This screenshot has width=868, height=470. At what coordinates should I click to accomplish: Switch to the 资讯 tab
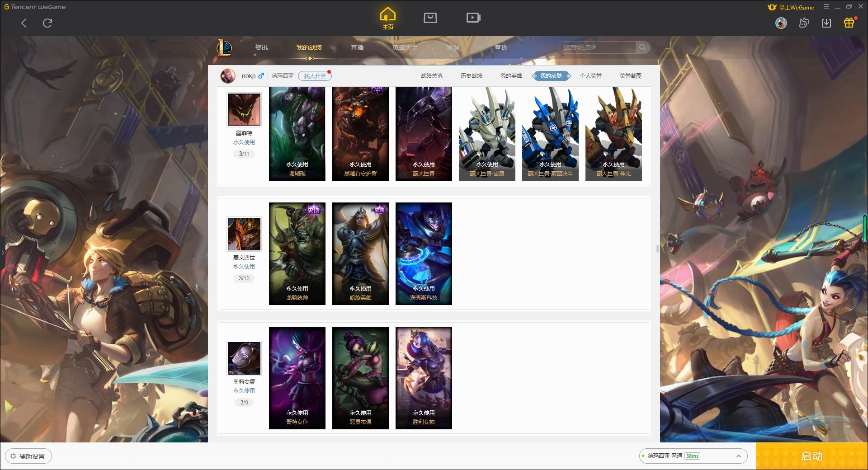point(261,47)
